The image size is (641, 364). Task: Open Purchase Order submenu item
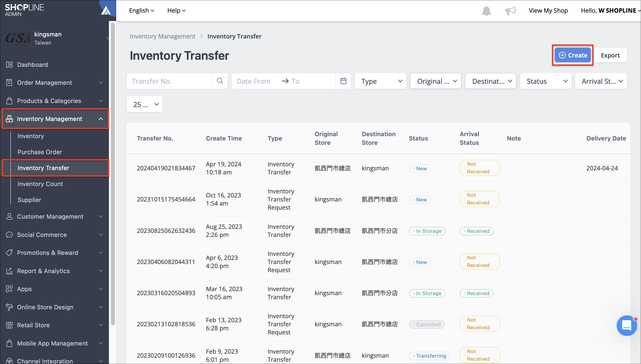pos(40,152)
